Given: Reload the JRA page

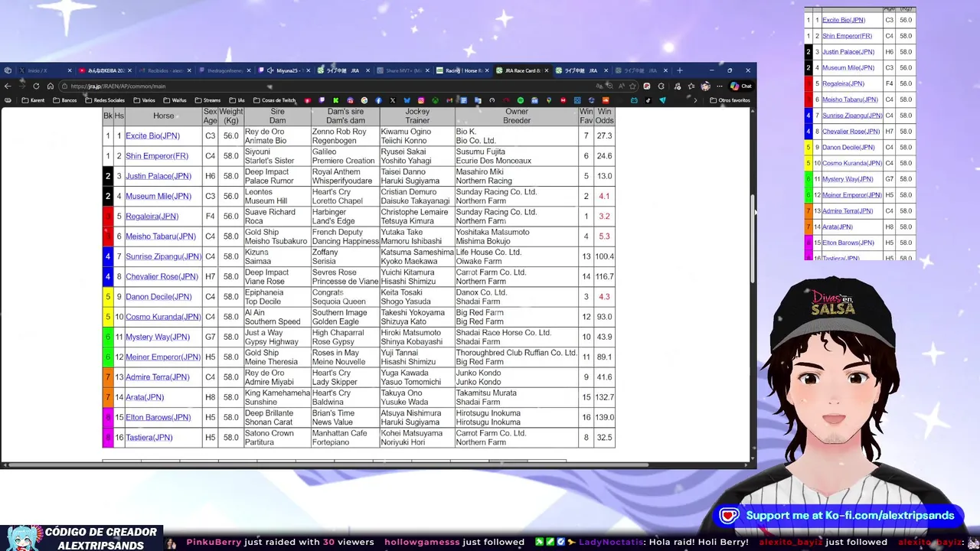Looking at the screenshot, I should pos(36,86).
